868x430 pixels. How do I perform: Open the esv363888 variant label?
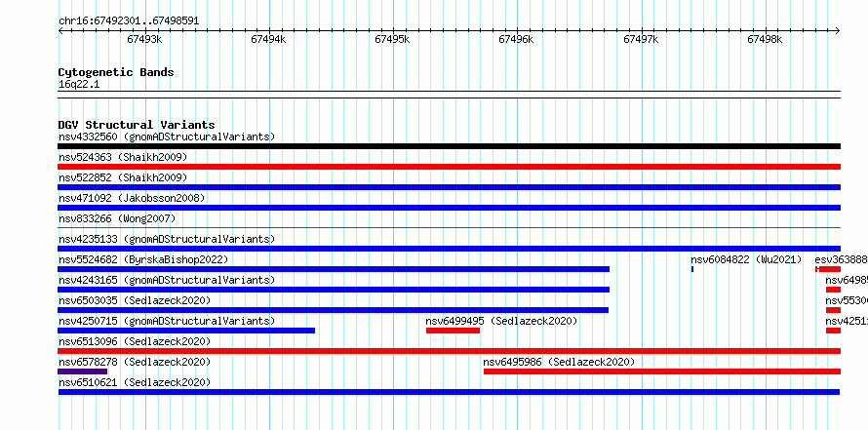(x=841, y=259)
